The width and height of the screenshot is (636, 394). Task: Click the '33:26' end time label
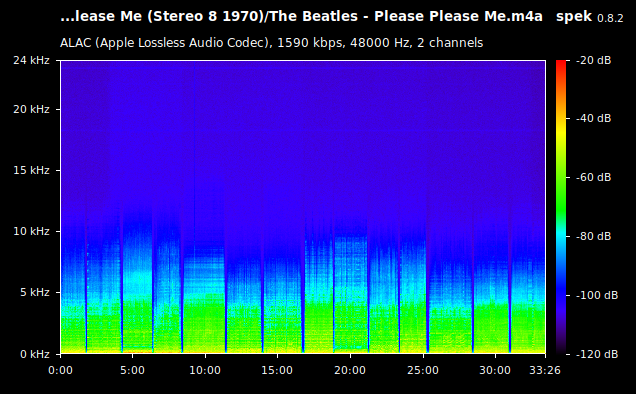[545, 370]
